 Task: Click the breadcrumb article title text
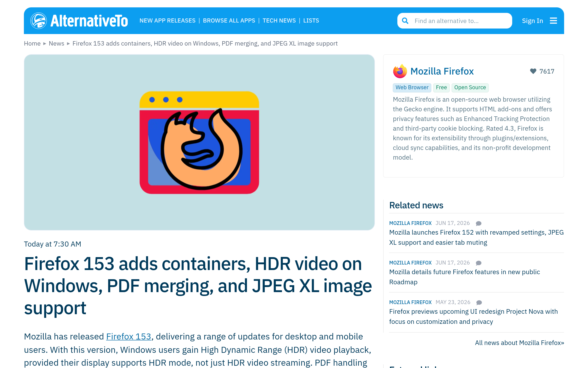[x=205, y=43]
